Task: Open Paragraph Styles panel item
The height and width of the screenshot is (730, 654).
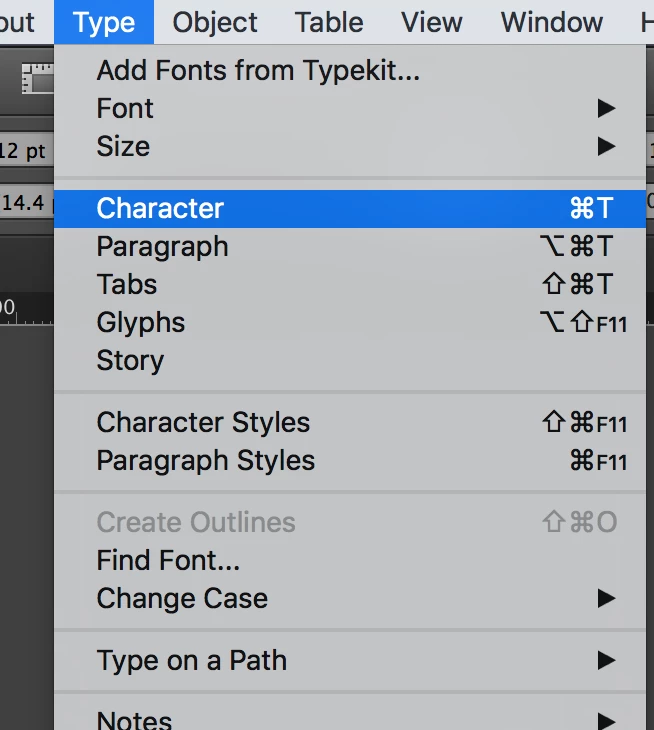Action: click(x=350, y=460)
